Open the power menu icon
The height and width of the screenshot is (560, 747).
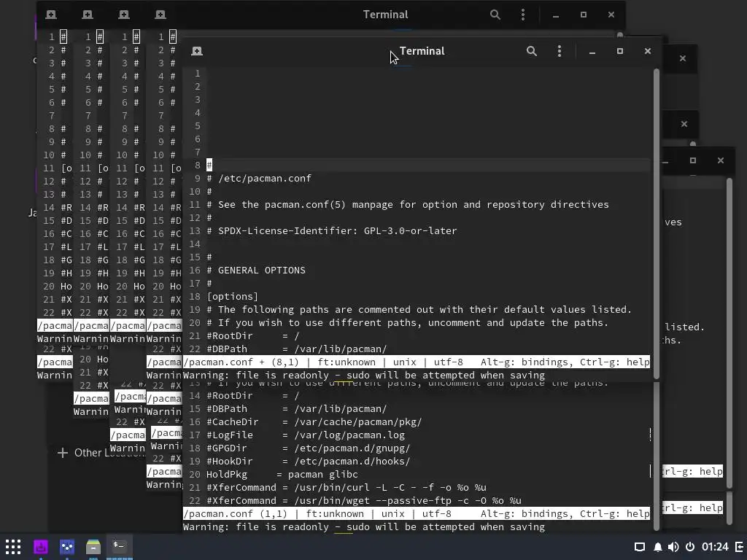click(690, 547)
